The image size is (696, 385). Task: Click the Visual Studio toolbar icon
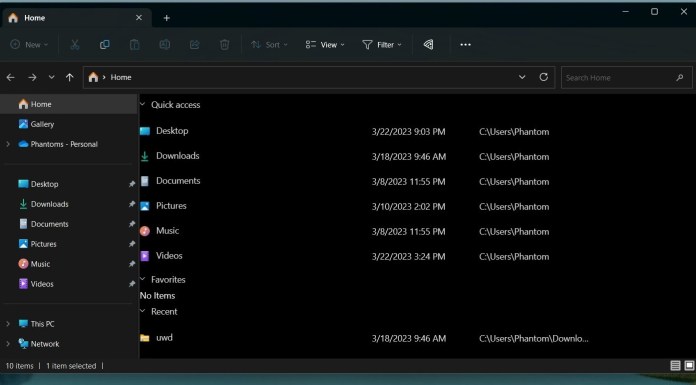pyautogui.click(x=428, y=44)
